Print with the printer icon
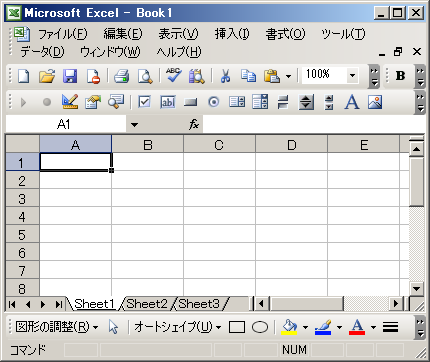The width and height of the screenshot is (430, 362). click(x=121, y=76)
